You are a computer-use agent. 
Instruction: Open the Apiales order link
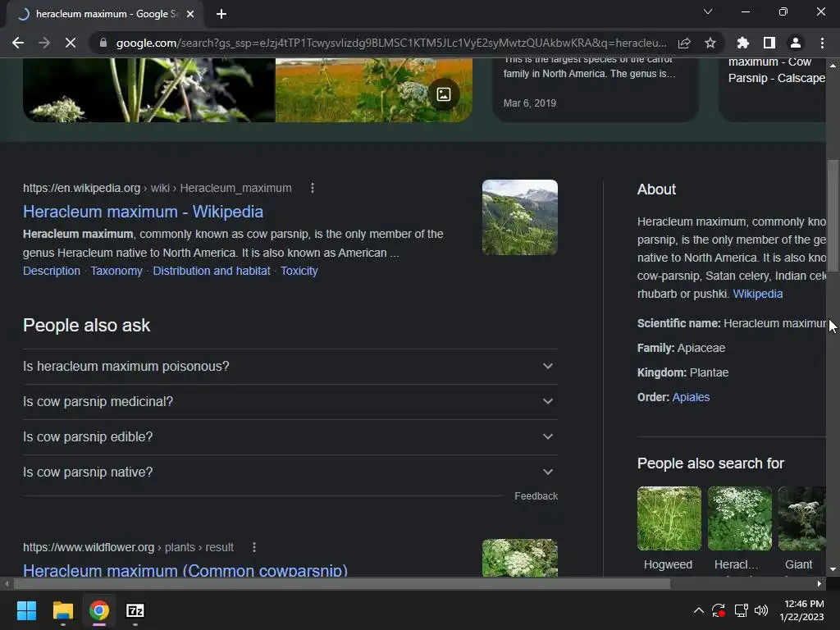coord(691,397)
